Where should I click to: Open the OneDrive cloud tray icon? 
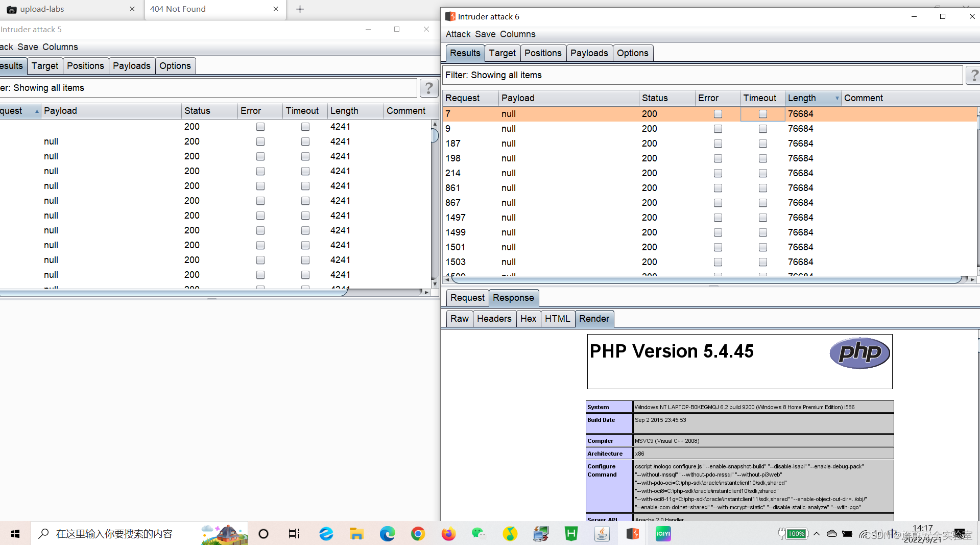(832, 534)
